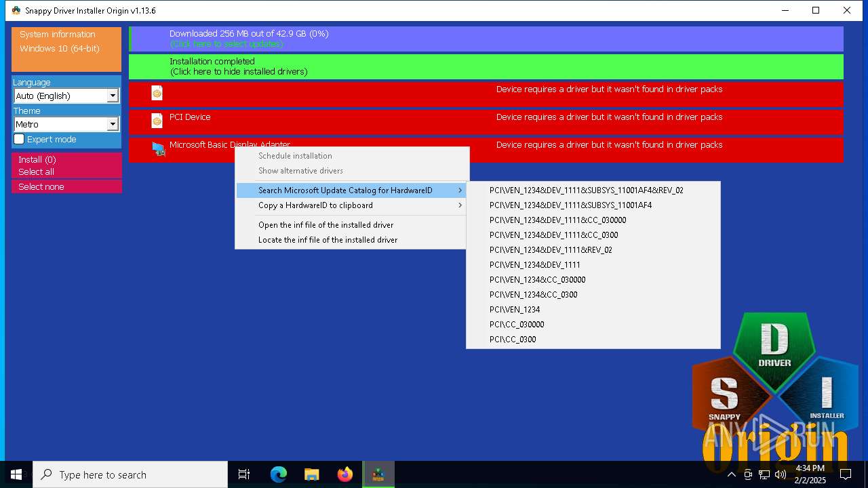Open the Theme dropdown

click(66, 124)
